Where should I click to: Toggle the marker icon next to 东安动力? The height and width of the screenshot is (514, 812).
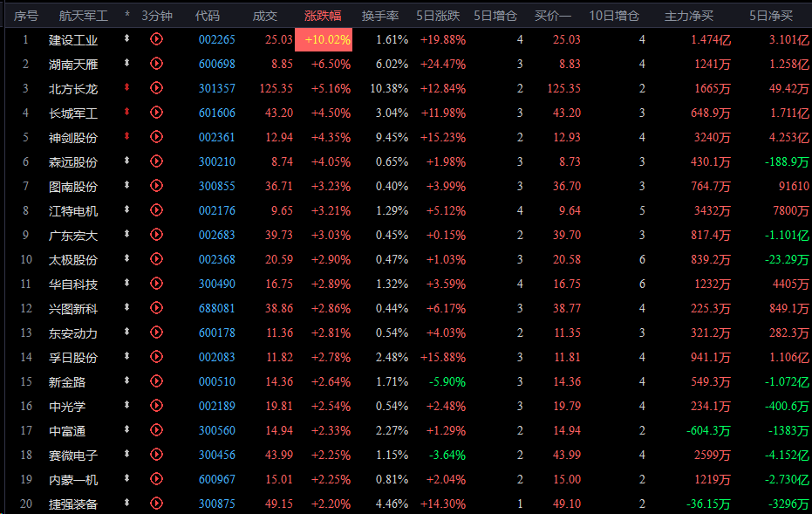(127, 332)
